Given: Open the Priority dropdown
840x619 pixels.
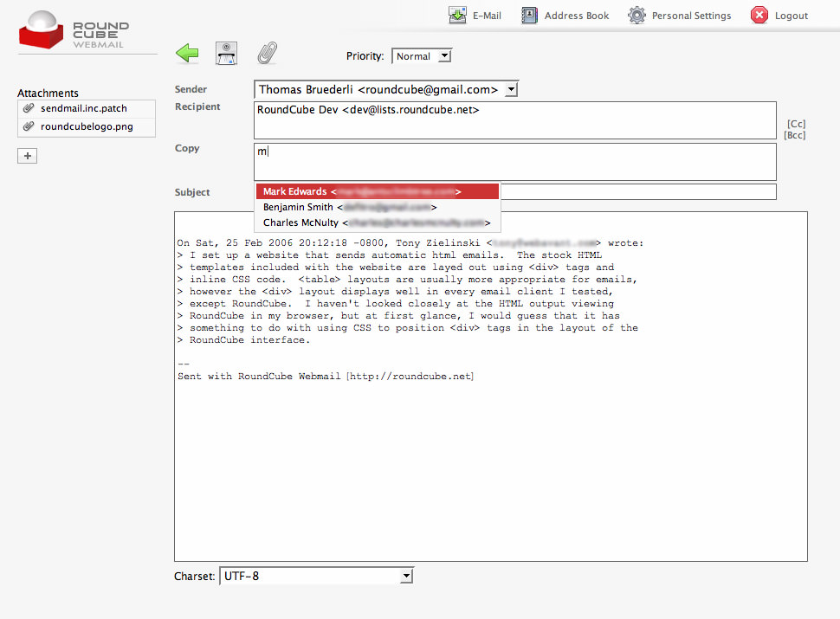Looking at the screenshot, I should 422,56.
